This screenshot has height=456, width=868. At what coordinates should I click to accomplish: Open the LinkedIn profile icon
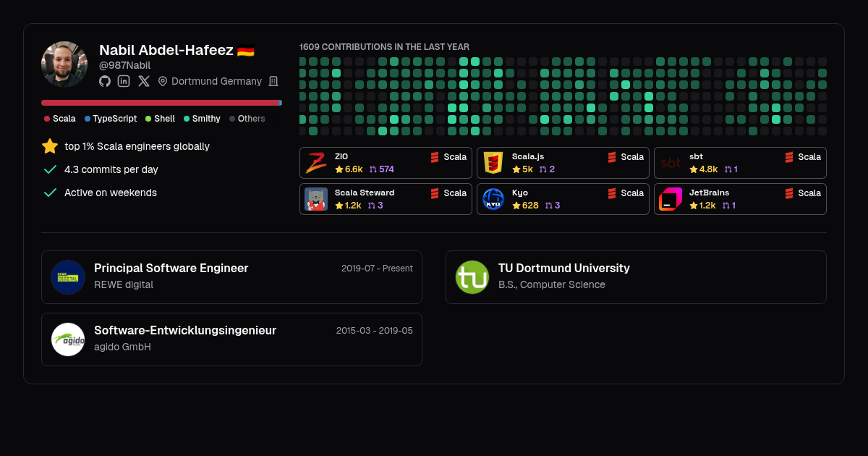pos(124,81)
